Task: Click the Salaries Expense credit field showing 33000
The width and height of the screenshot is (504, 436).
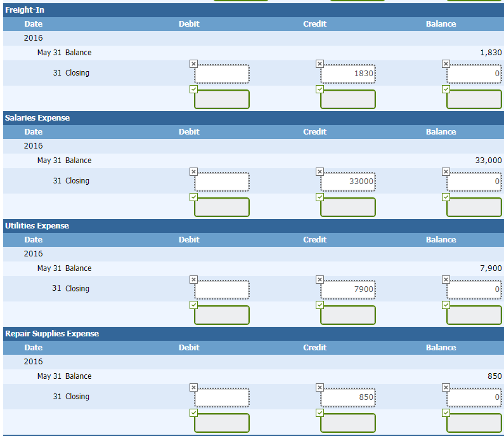Action: pos(348,182)
